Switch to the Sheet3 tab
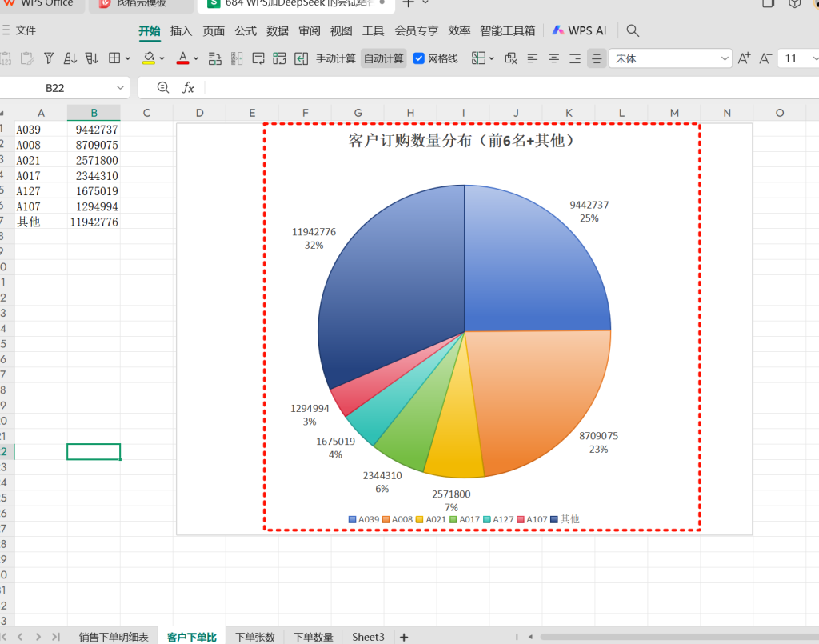 click(x=368, y=637)
